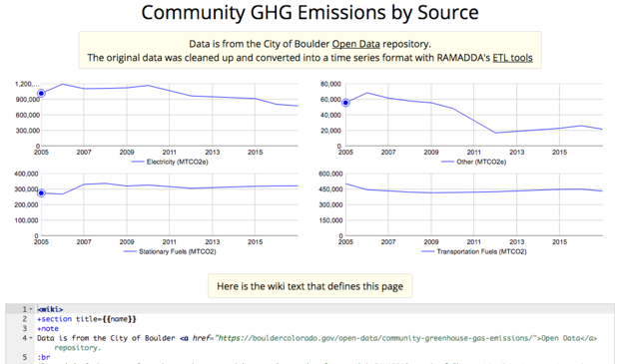The image size is (619, 364).
Task: Click the Transportation Fuels line chart
Action: (x=474, y=204)
